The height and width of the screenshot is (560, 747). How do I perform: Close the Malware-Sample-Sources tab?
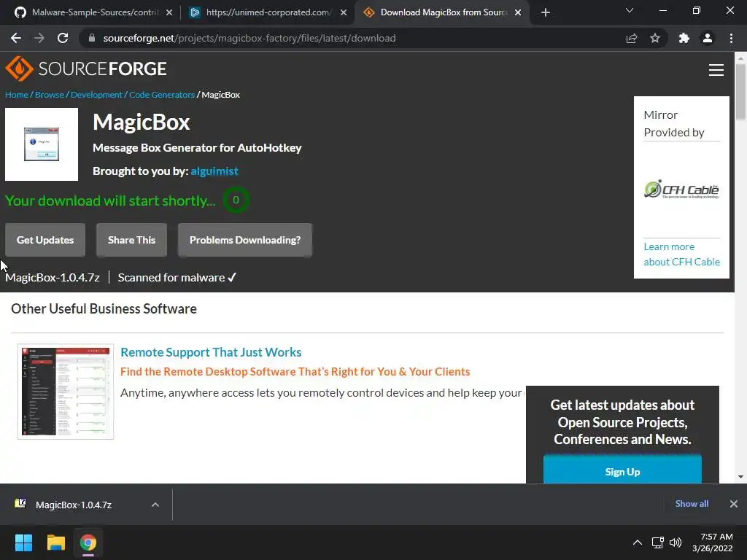[x=169, y=12]
